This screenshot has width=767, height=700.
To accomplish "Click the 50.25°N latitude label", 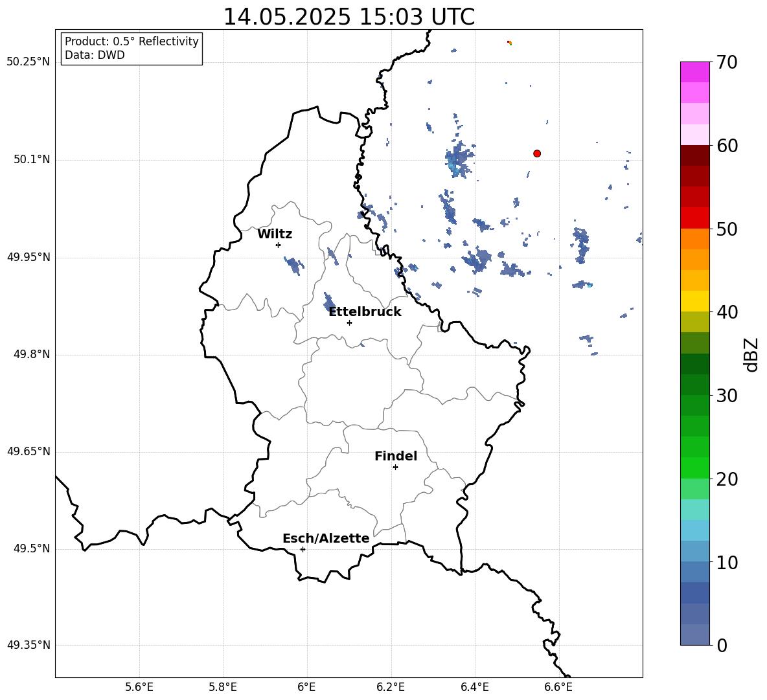I will click(x=29, y=62).
